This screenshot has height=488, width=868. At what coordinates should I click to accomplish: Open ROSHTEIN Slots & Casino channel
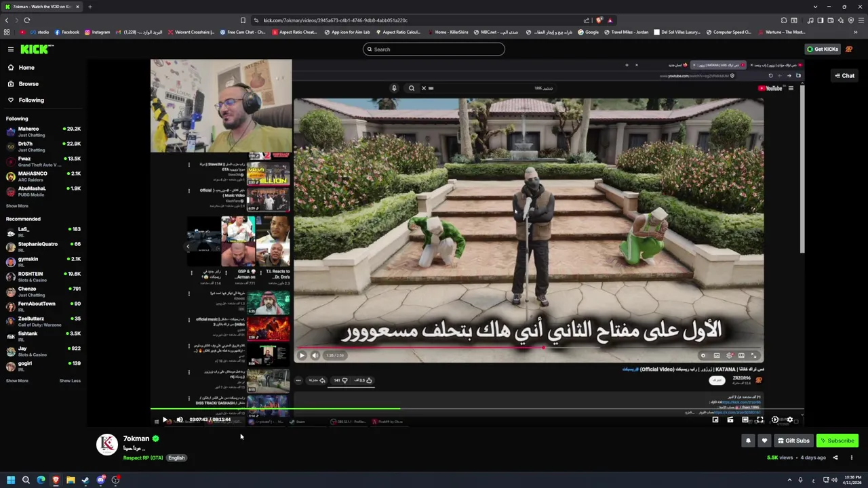coord(43,277)
